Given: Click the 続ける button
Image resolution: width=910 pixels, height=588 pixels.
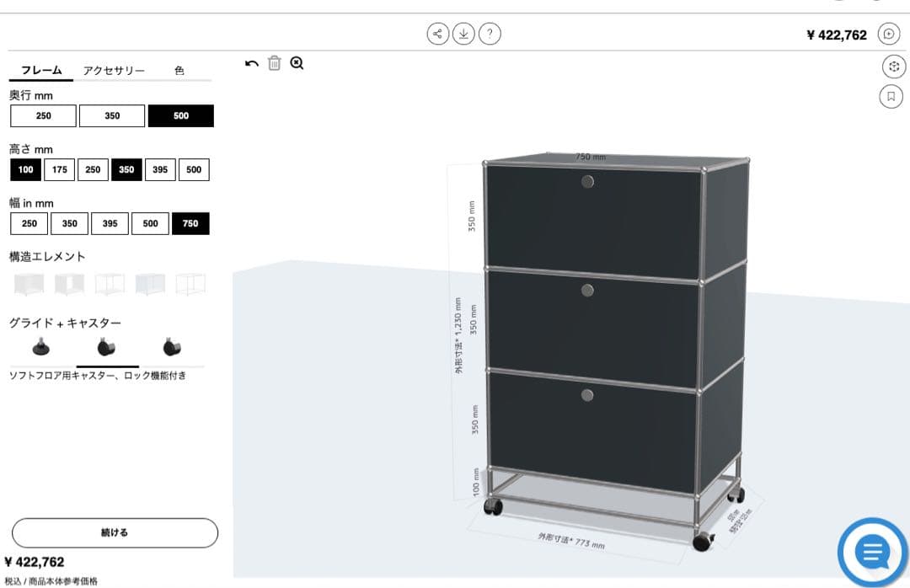Looking at the screenshot, I should click(x=115, y=533).
